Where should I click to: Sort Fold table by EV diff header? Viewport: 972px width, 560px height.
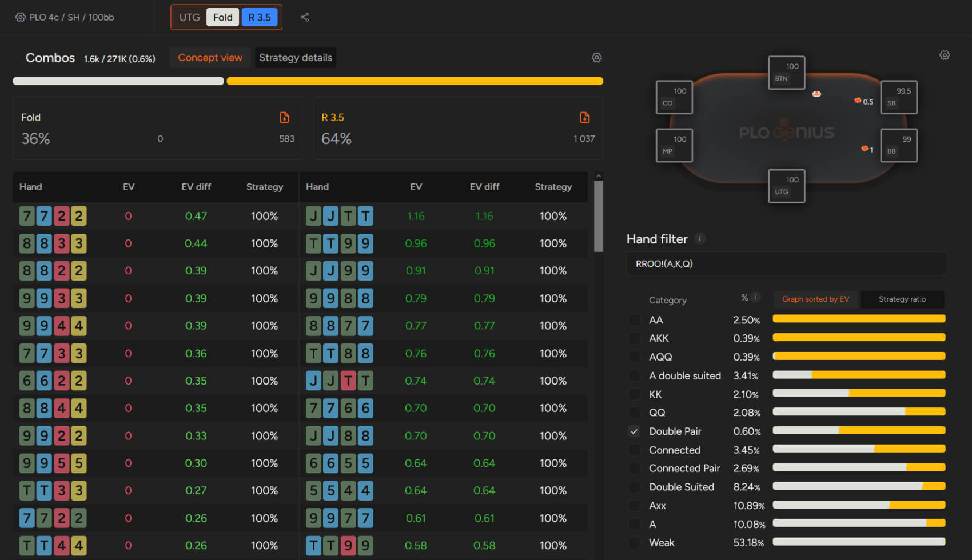point(196,187)
